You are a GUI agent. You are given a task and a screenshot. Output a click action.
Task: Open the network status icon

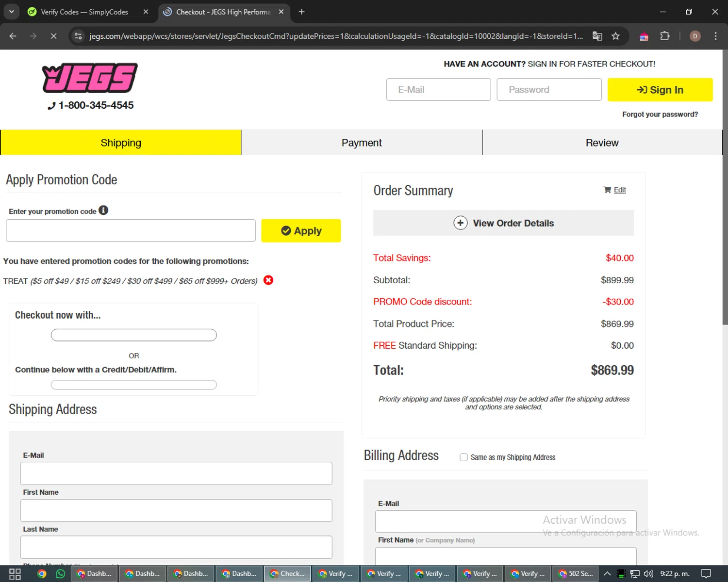(x=635, y=574)
